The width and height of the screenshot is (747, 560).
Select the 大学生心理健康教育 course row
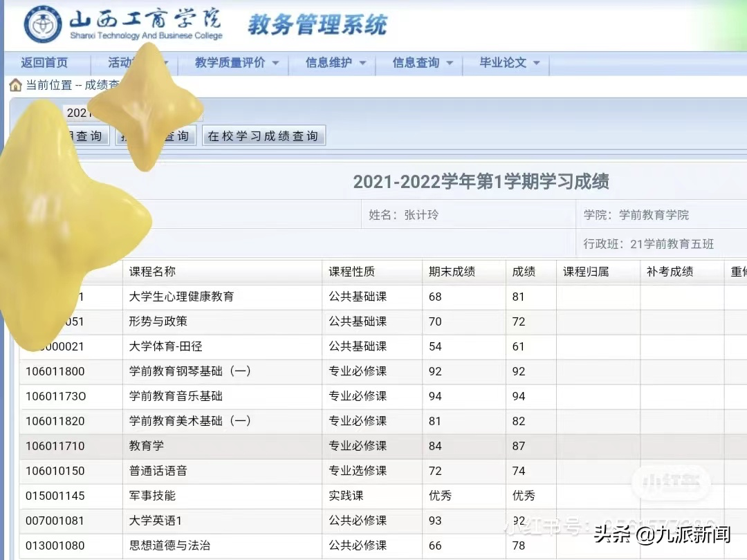(383, 297)
